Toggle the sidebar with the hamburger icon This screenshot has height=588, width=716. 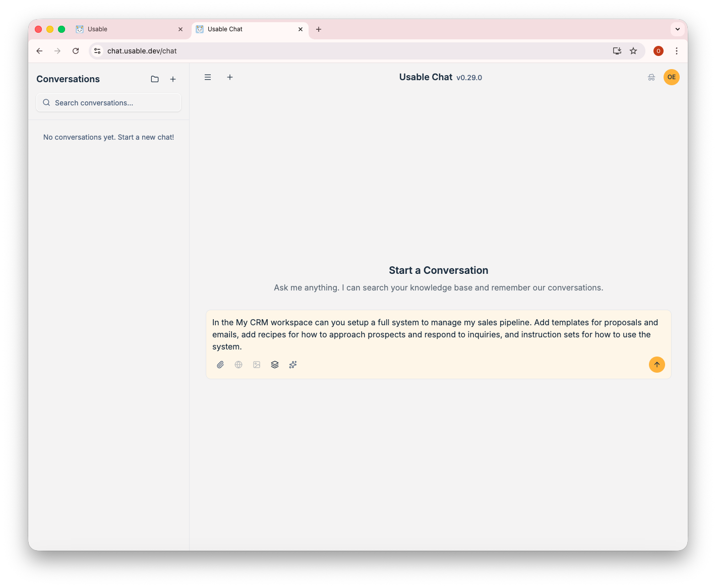click(x=208, y=77)
